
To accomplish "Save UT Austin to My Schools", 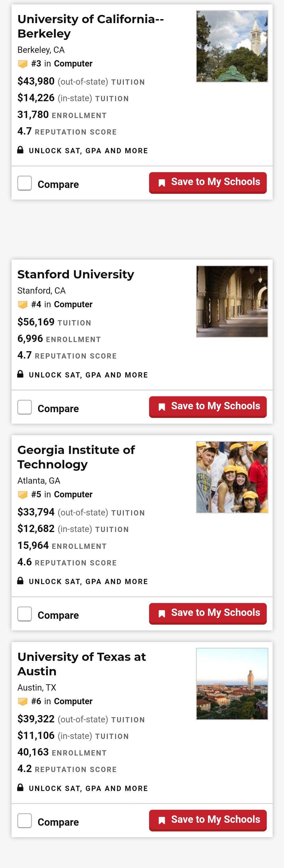I will [x=207, y=820].
